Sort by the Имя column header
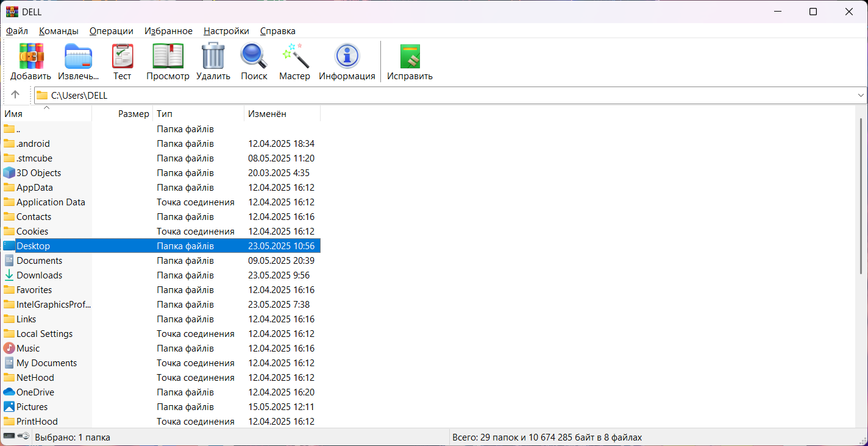The width and height of the screenshot is (868, 446). point(46,114)
